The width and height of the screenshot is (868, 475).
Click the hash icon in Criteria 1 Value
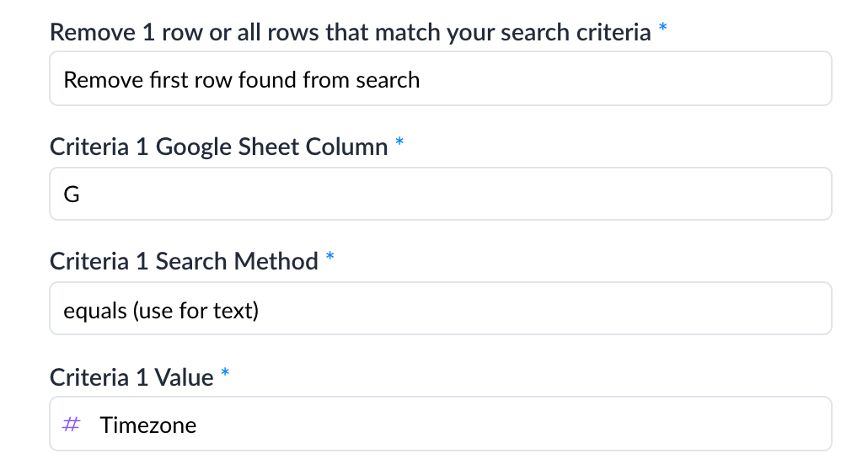tap(72, 424)
